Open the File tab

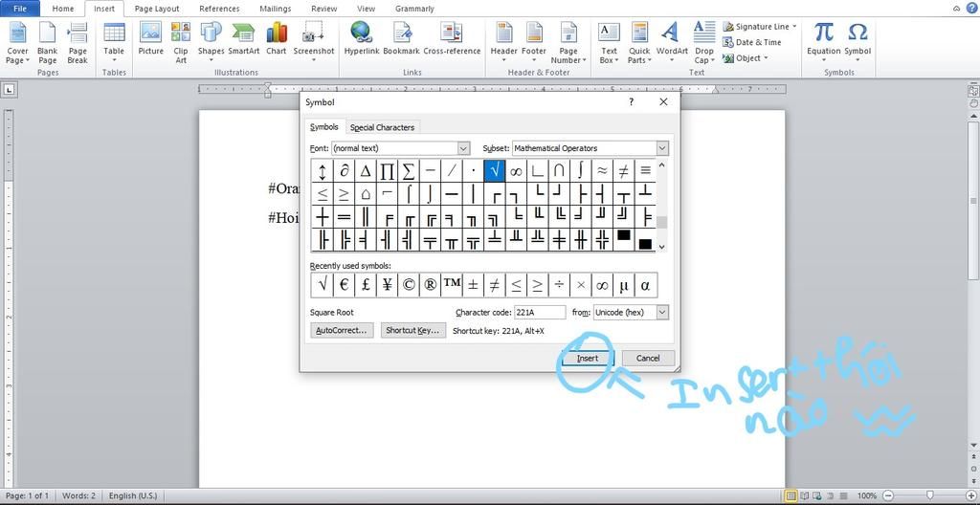[20, 9]
